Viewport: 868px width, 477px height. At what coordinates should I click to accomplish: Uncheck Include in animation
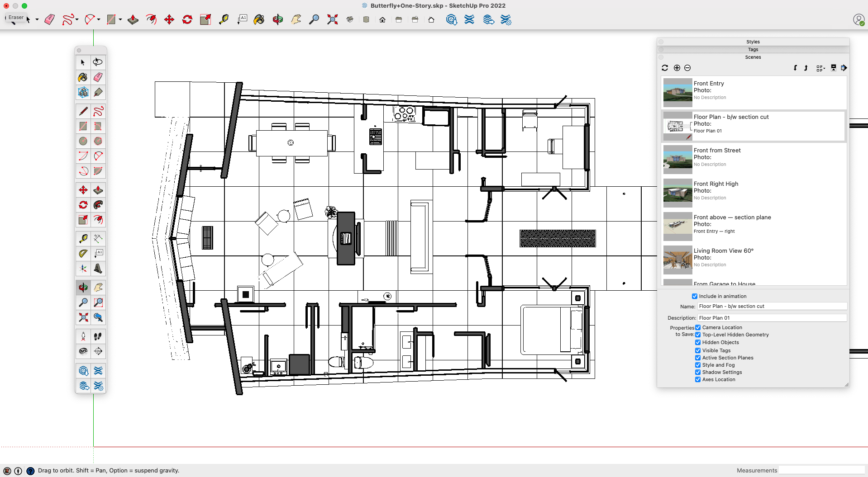(x=695, y=296)
